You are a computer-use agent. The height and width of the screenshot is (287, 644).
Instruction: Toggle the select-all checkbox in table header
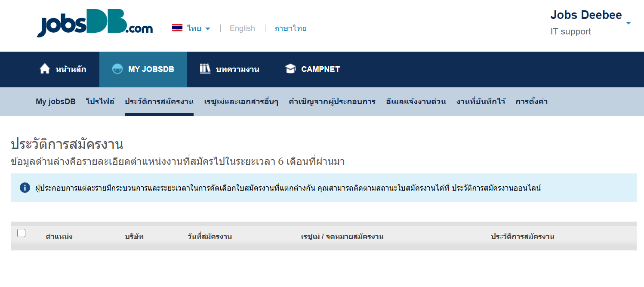(21, 232)
